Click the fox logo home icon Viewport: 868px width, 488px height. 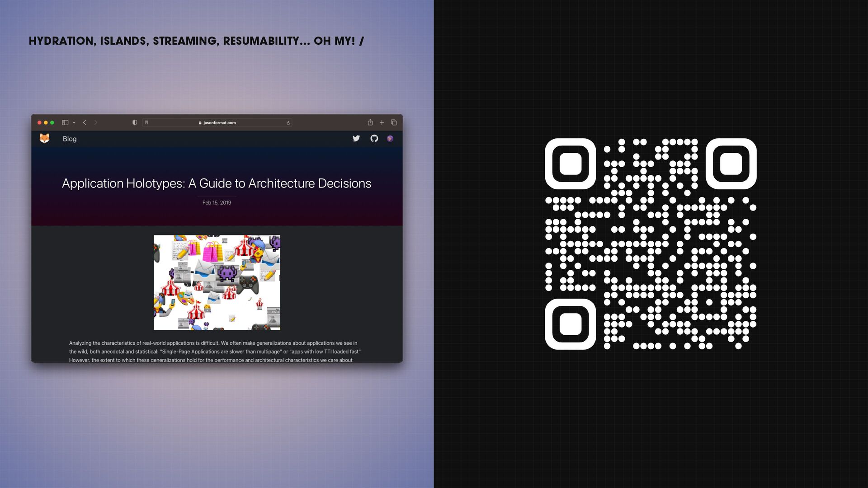pyautogui.click(x=44, y=138)
